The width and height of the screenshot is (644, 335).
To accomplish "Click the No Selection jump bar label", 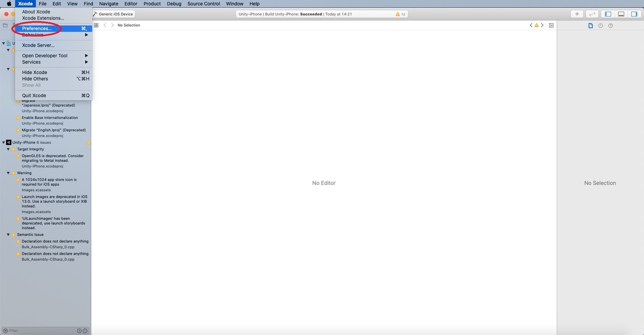I will point(129,25).
